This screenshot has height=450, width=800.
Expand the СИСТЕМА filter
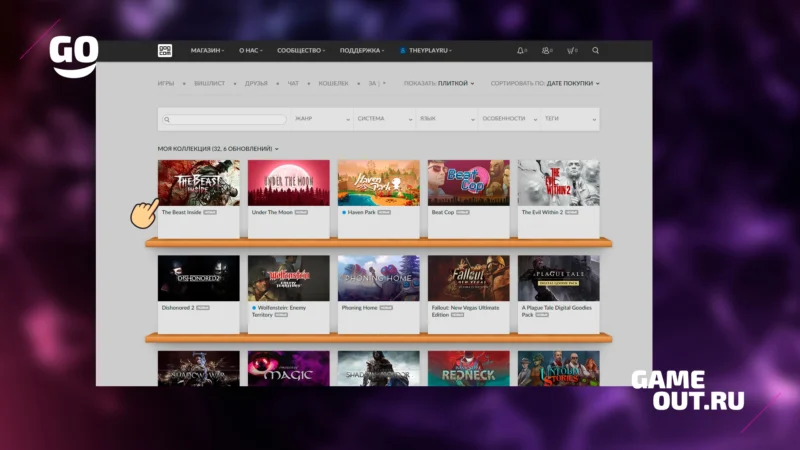click(x=385, y=119)
